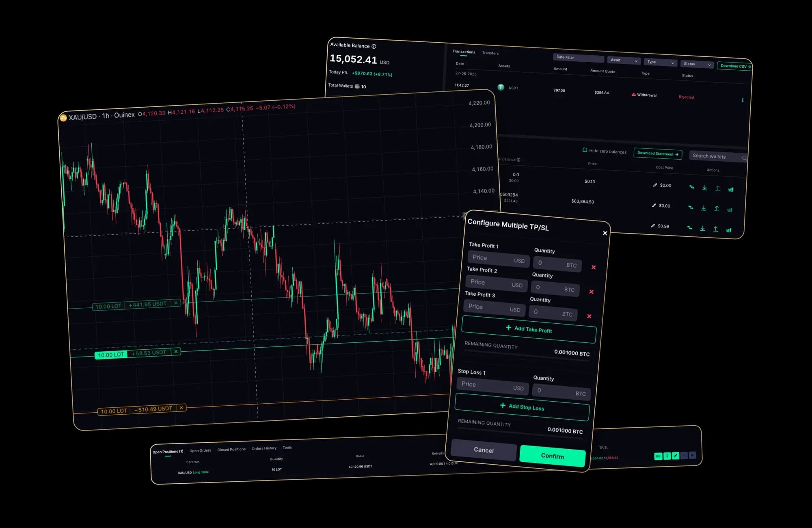Viewport: 812px width, 528px height.
Task: Click swap icon in the $0.13 wallet row
Action: (x=692, y=187)
